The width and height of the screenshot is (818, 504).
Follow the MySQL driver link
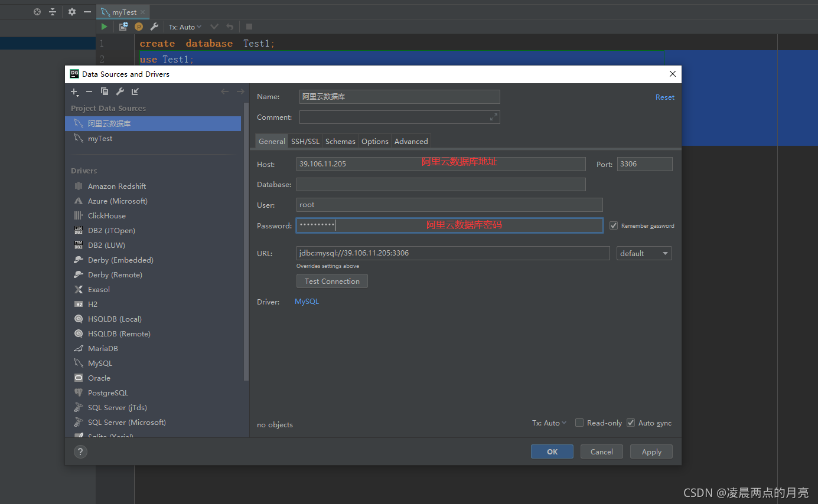(307, 302)
